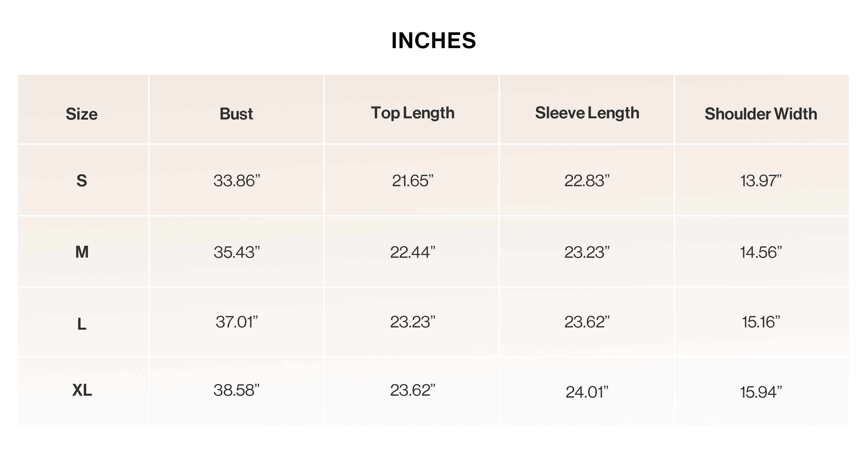
Task: Select the Bust column header
Action: [236, 113]
